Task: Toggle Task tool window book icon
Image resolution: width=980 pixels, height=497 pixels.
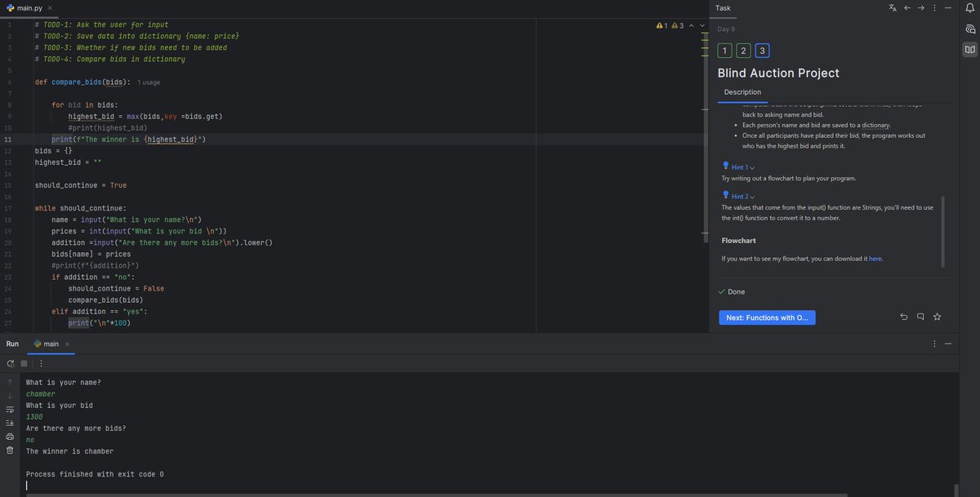Action: [970, 50]
